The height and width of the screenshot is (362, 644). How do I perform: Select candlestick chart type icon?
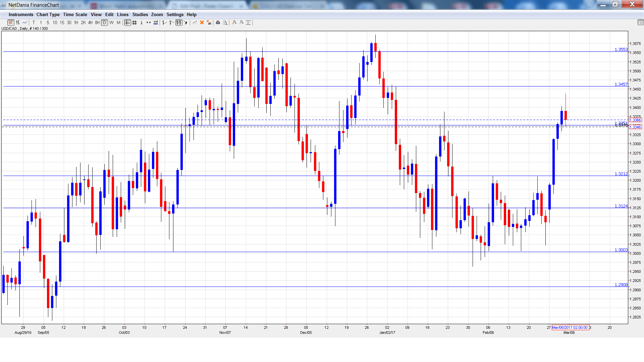(x=11, y=22)
